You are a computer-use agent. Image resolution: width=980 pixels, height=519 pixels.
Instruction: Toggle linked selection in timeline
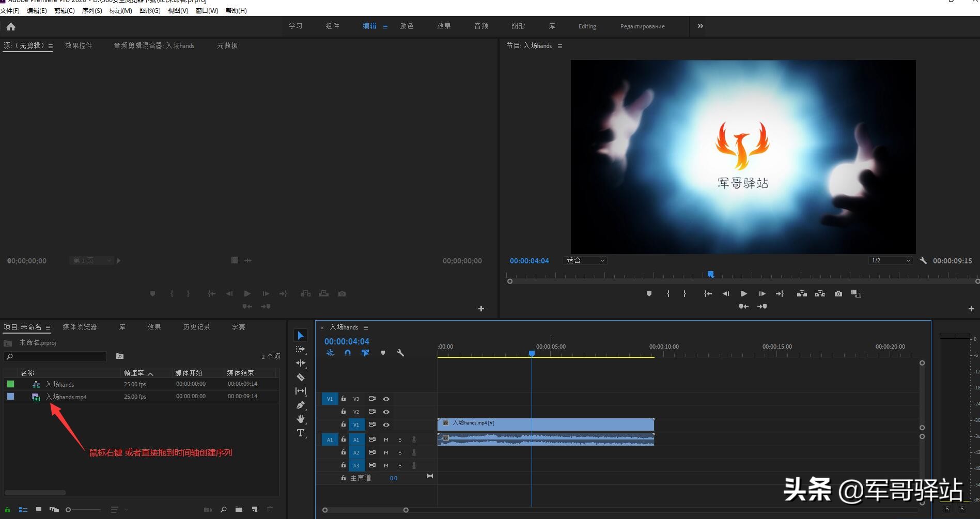pos(365,353)
